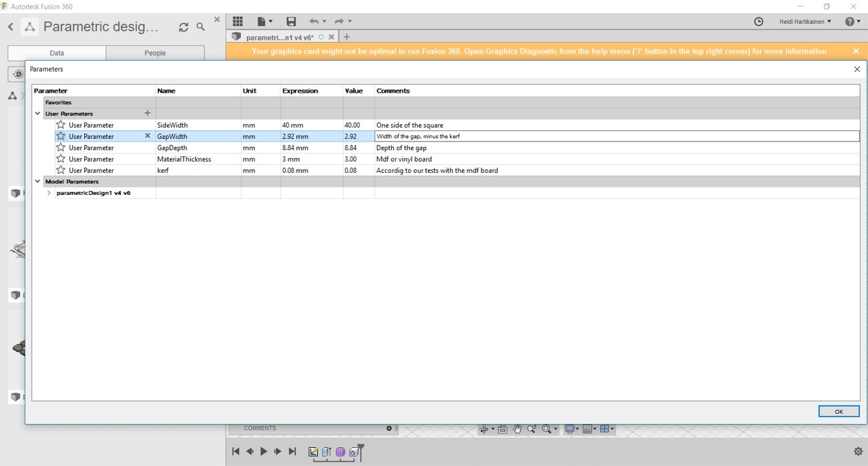This screenshot has width=868, height=466.
Task: Favorite the GapWidth parameter
Action: [61, 136]
